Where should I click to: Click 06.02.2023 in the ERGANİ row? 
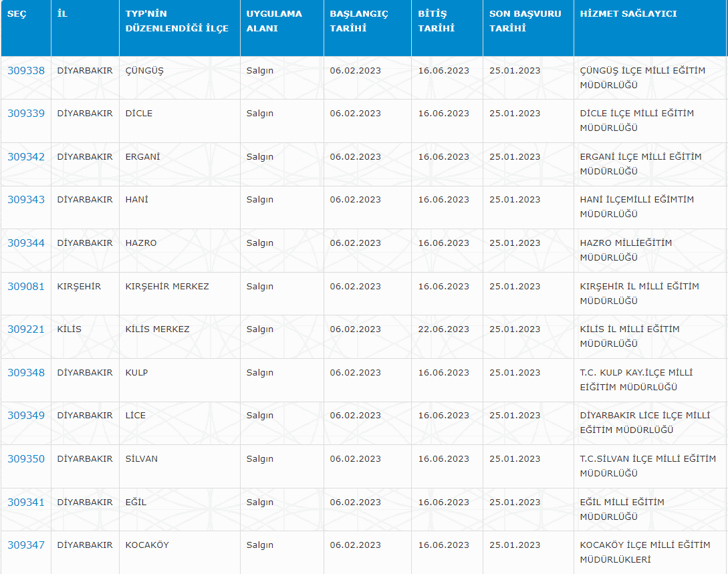355,157
